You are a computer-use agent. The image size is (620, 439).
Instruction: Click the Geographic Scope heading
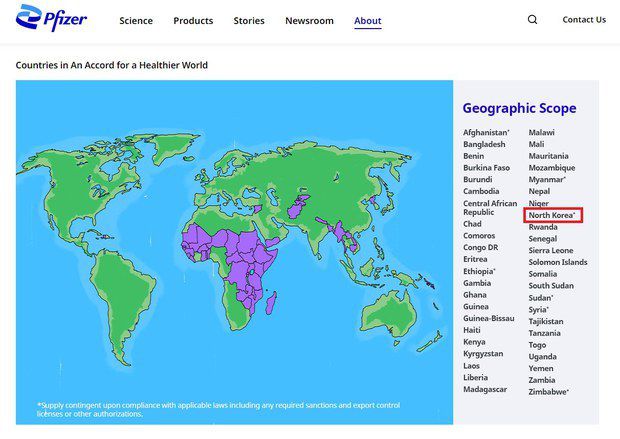(x=519, y=108)
